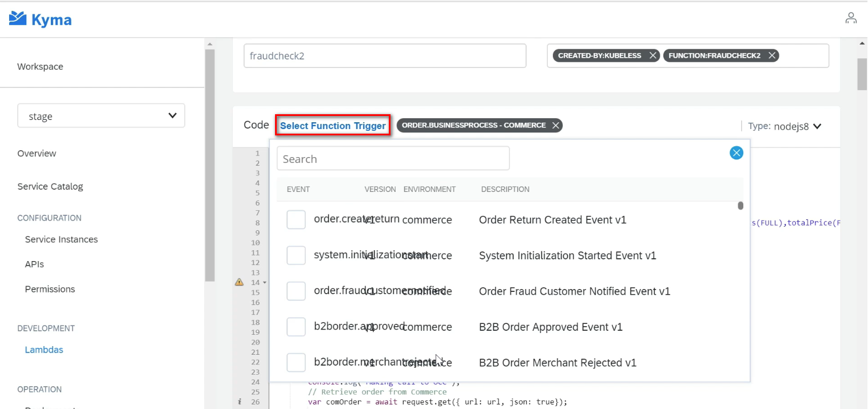Click the sidebar scroll up arrow

tap(209, 44)
